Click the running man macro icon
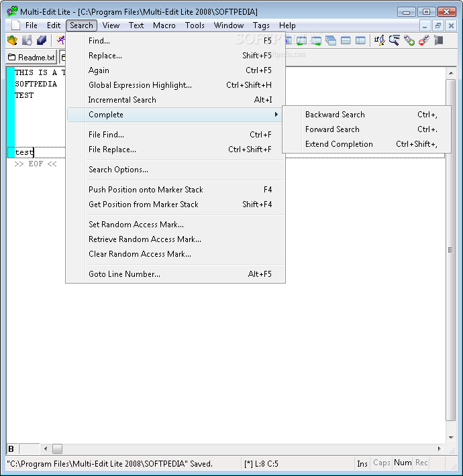Viewport: 463px width, 476px height. pos(61,40)
